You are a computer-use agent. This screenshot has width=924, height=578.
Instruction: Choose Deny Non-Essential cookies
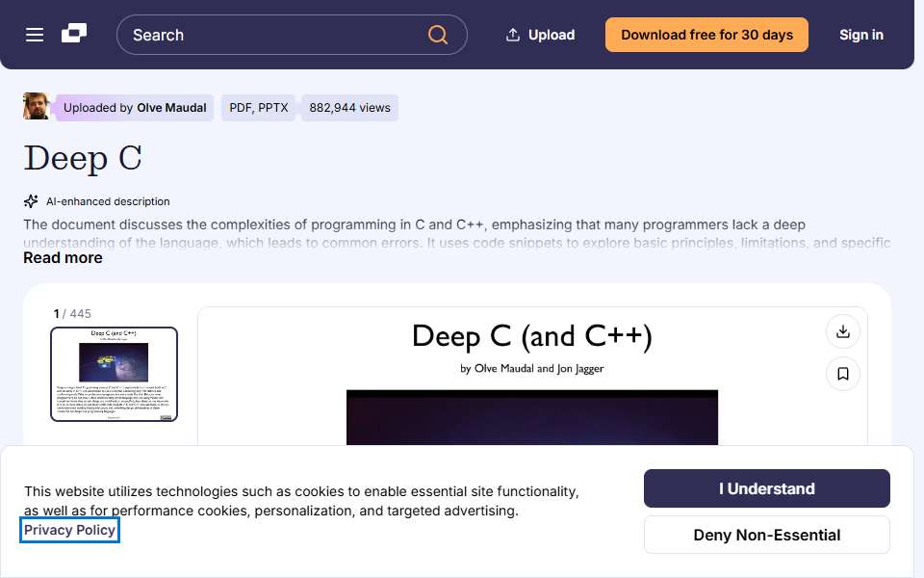(767, 535)
